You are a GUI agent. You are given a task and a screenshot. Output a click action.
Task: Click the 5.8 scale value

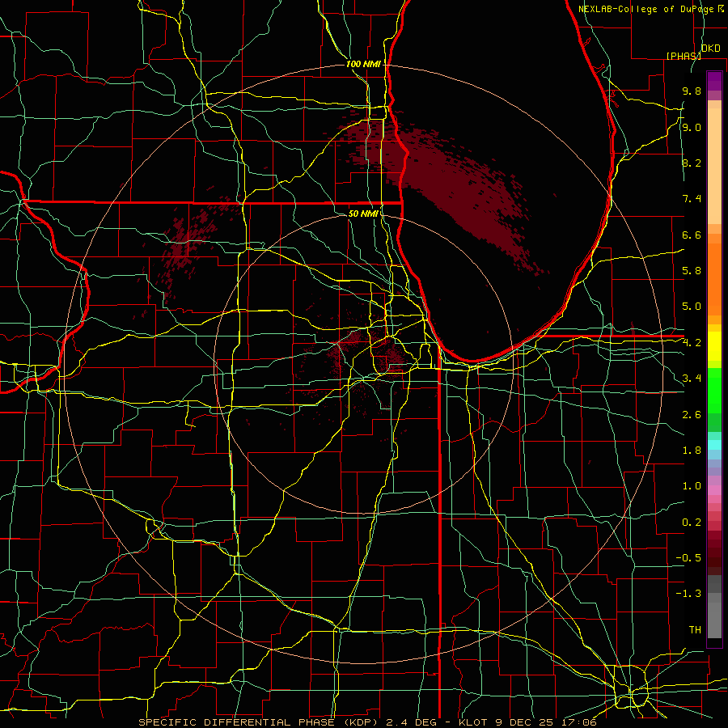692,271
